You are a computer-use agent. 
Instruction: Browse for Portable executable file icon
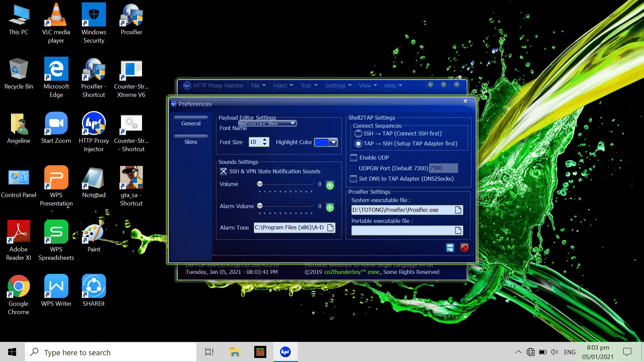click(458, 230)
